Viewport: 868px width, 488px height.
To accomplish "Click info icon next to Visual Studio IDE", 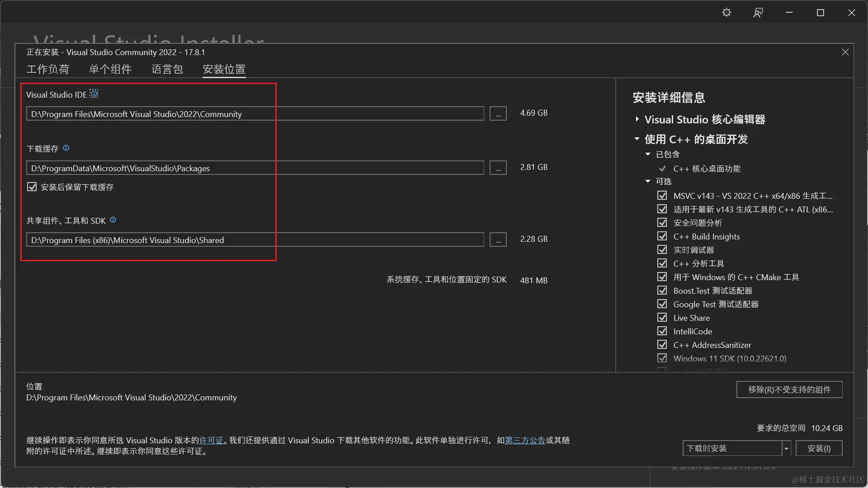I will (94, 94).
